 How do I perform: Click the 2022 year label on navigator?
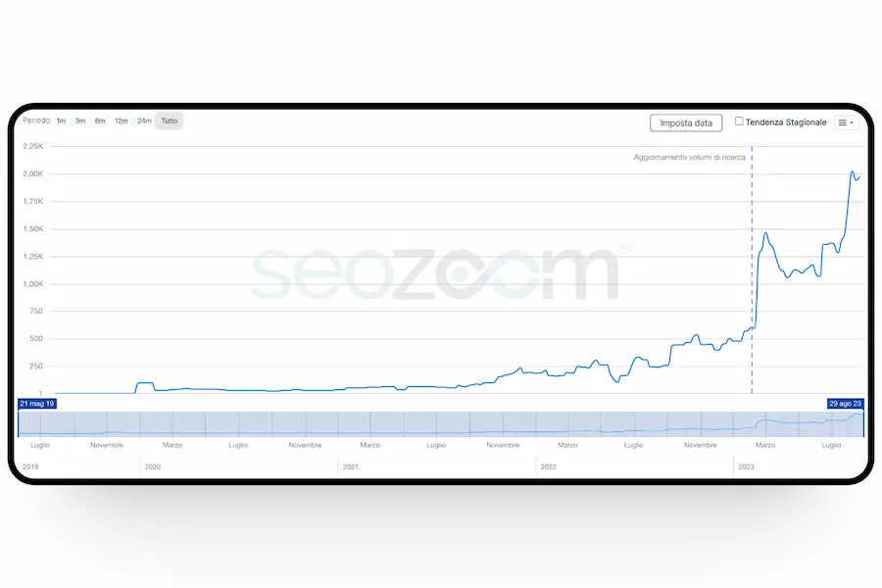[x=549, y=467]
